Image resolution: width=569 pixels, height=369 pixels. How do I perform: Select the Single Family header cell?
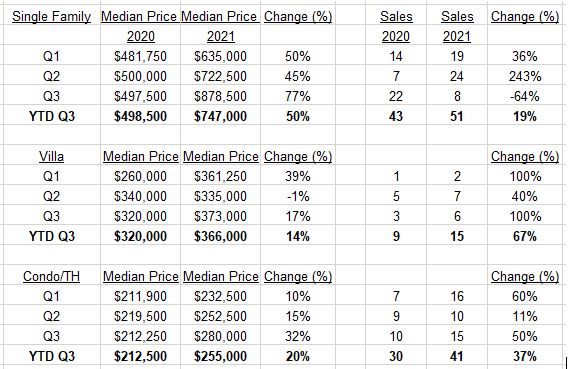51,17
